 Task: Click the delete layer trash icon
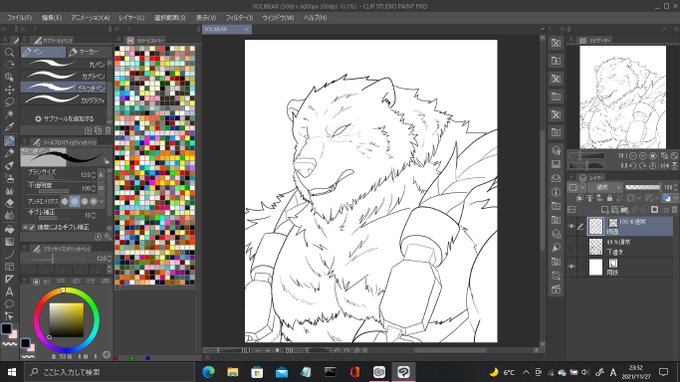coord(674,210)
